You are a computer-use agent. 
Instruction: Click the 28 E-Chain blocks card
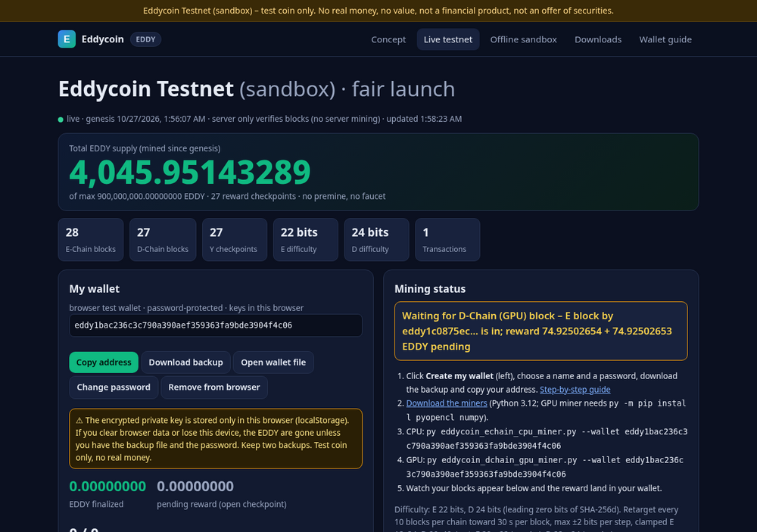[x=91, y=239]
